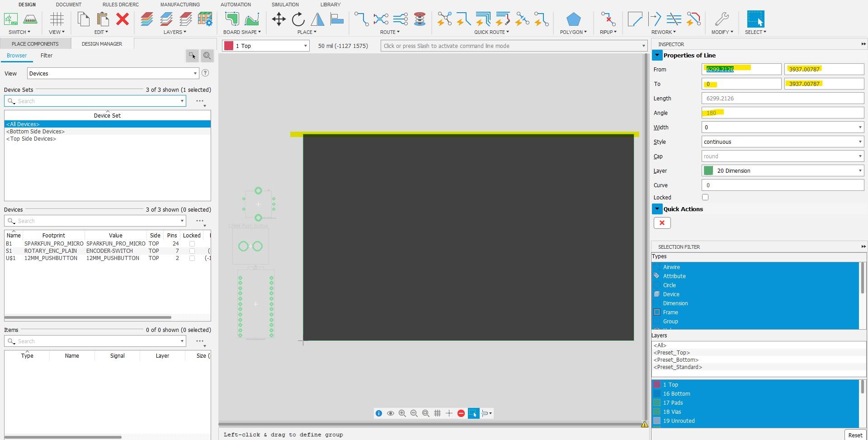Activate the Rotate tool
Viewport: 868px width, 440px height.
coord(298,19)
